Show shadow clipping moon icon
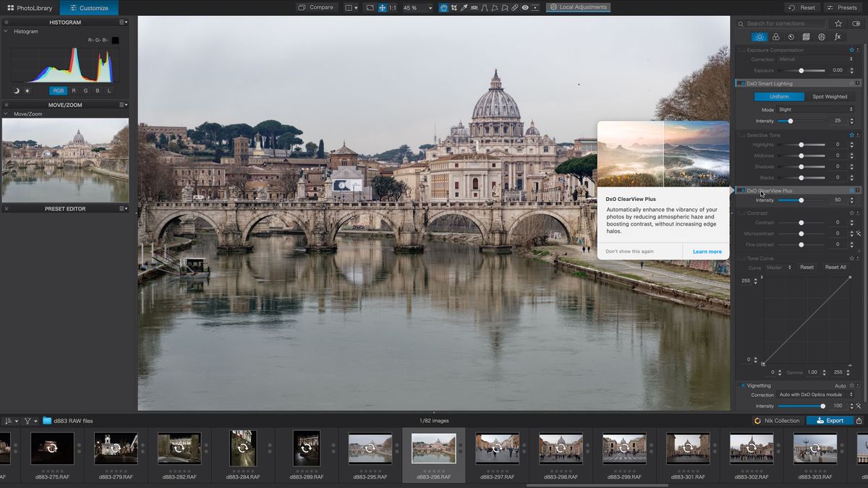 (x=17, y=91)
